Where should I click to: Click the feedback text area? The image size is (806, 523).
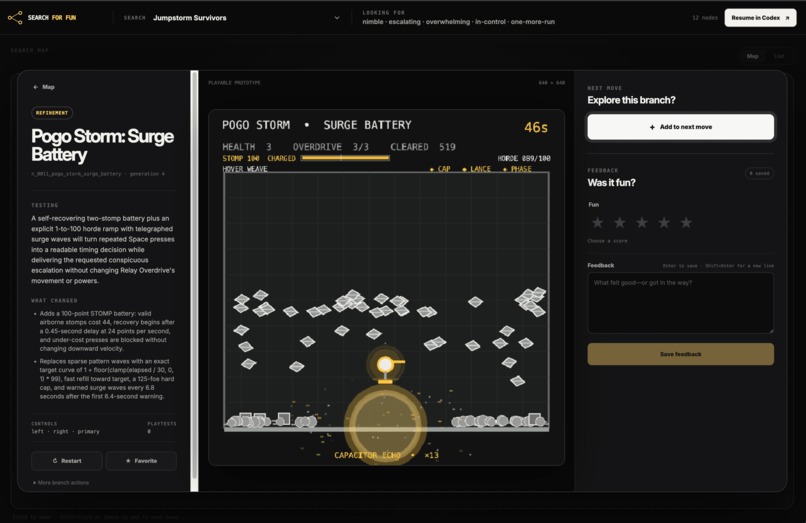tap(681, 303)
